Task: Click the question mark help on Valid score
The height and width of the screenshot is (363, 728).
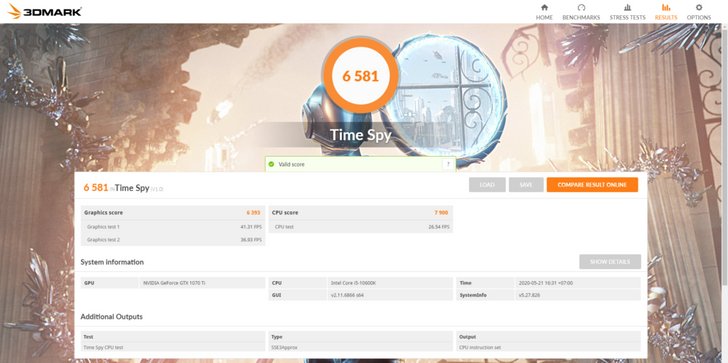Action: point(448,164)
